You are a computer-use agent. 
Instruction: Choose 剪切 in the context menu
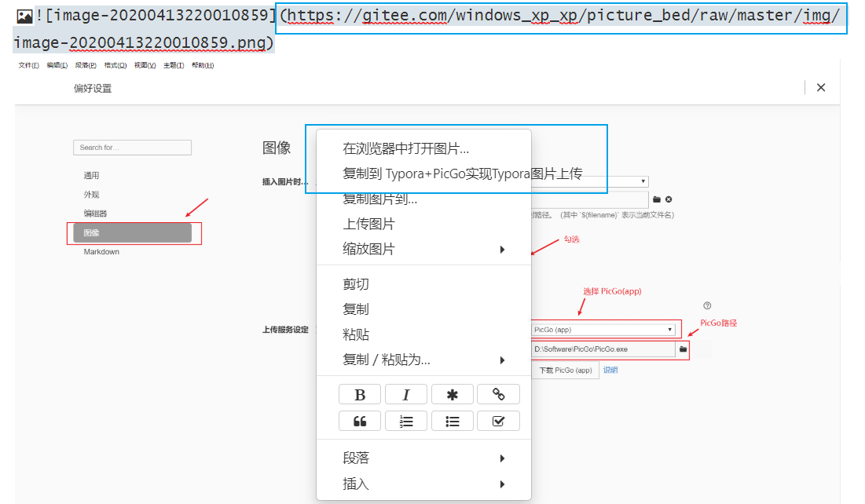(356, 284)
